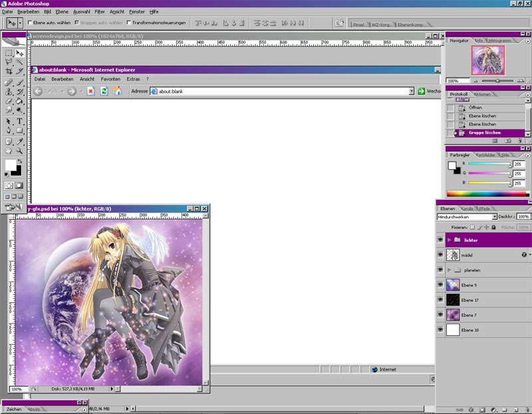Enable 'Transformationssteuerungen' checkbox
532x414 pixels.
point(128,23)
